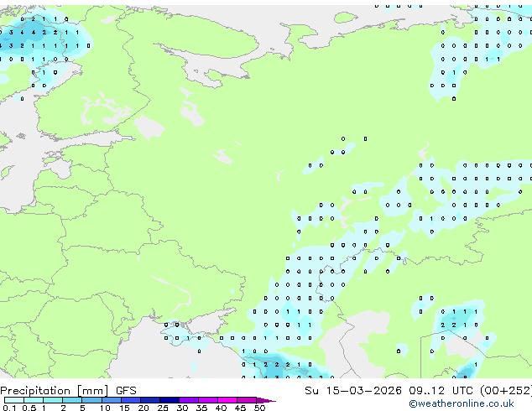Click the 0.1–0.5 mm legend color swatch
The image size is (532, 411).
(x=14, y=400)
